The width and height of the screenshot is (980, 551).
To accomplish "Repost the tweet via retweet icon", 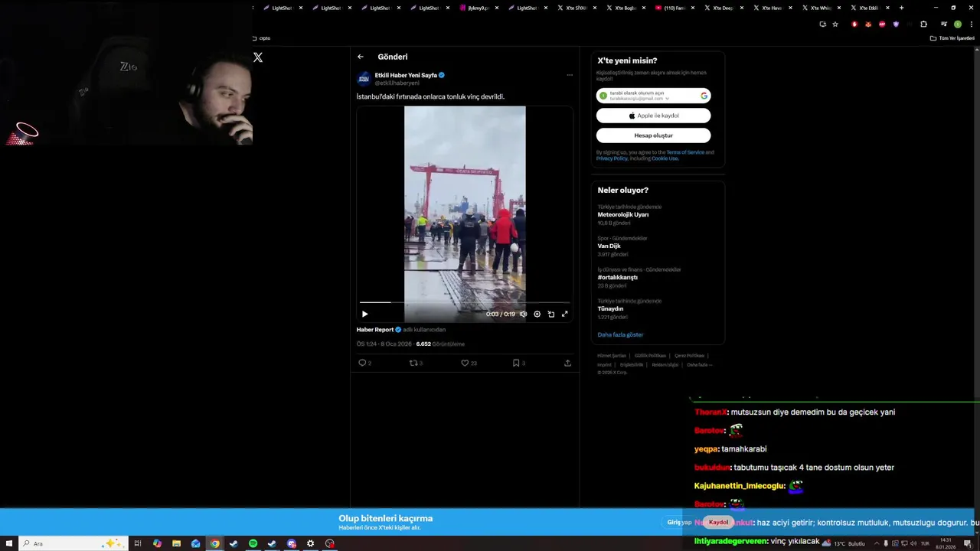I will click(x=413, y=363).
